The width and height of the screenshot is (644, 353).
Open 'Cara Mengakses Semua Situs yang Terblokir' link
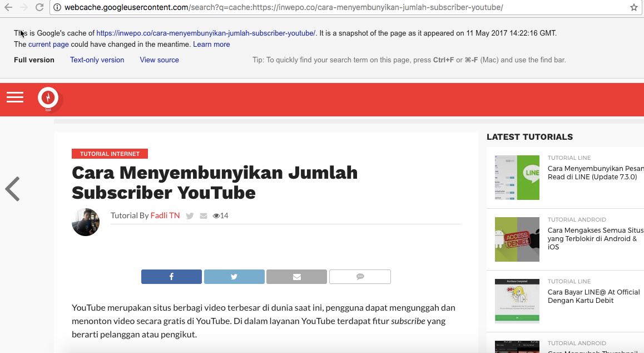tap(596, 239)
